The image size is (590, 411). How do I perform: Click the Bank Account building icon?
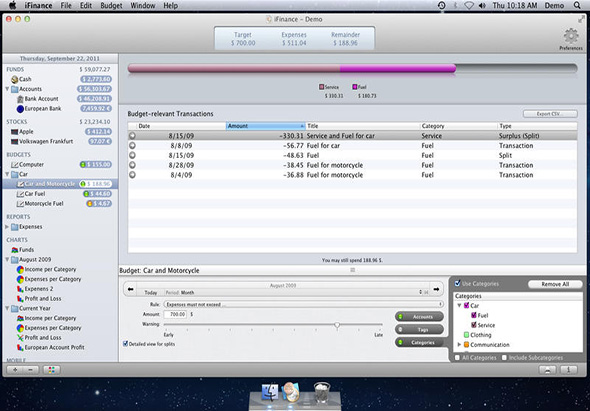[20, 99]
